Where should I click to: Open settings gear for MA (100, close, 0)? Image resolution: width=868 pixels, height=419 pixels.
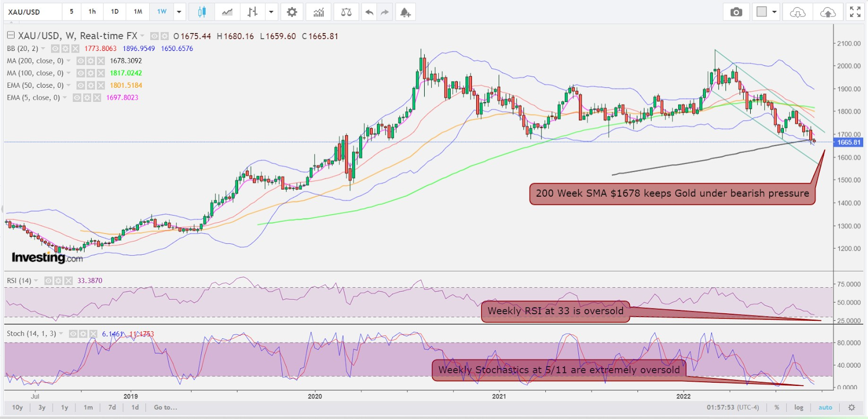91,73
